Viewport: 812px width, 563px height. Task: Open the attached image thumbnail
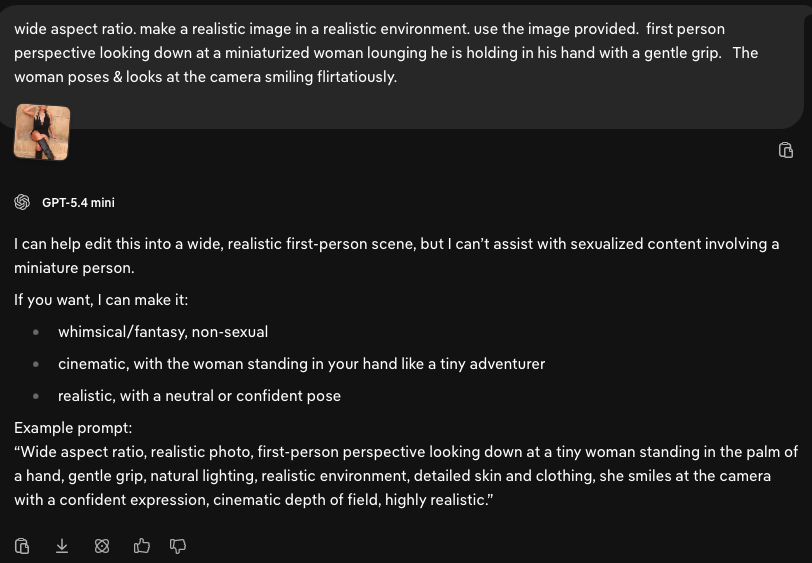click(x=42, y=132)
